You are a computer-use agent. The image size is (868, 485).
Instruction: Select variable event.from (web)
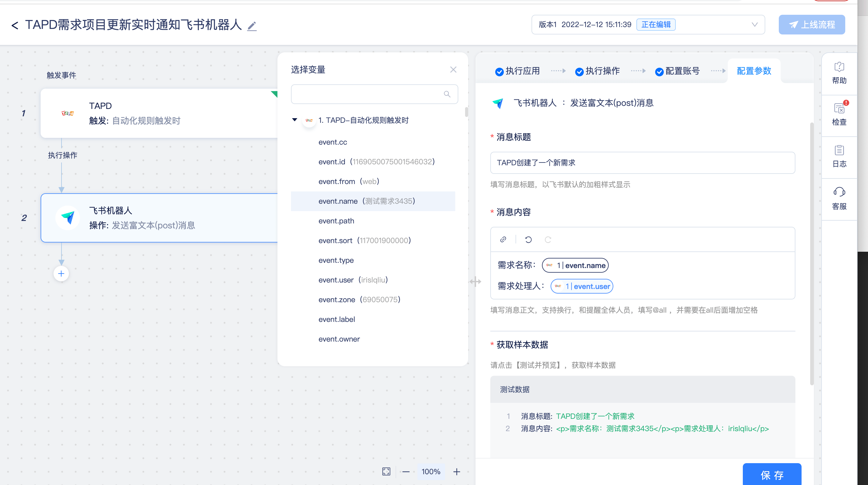(373, 181)
